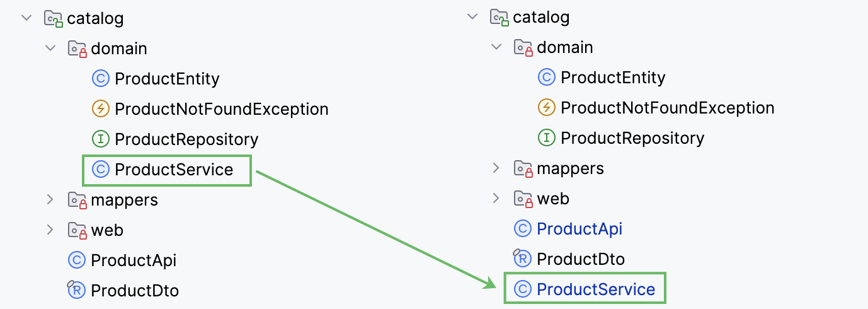Click the ProductEntity class icon in left tree

[101, 79]
